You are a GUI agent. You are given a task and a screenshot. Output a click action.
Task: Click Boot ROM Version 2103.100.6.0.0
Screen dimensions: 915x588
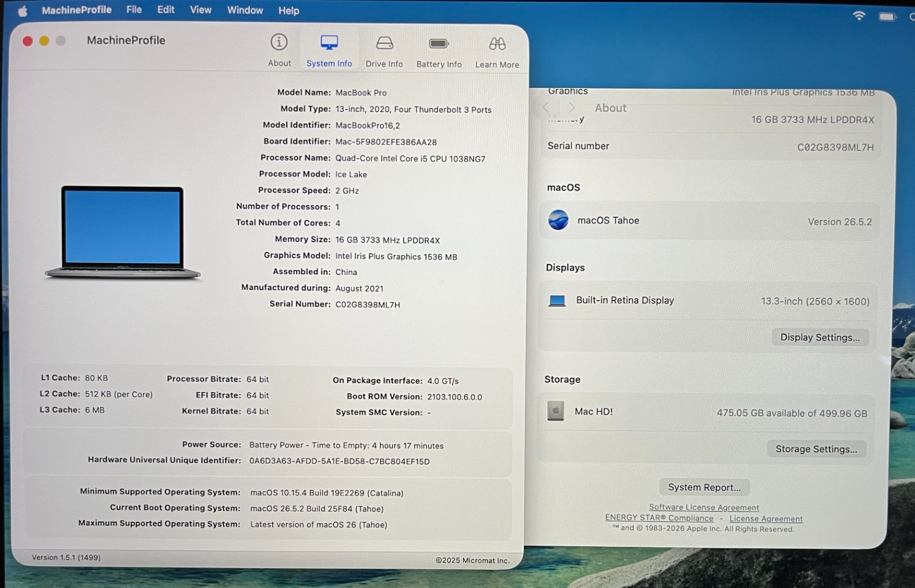[455, 397]
